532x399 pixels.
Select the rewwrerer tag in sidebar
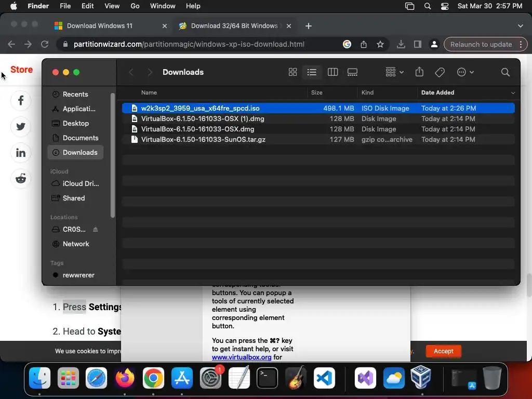[x=75, y=275]
